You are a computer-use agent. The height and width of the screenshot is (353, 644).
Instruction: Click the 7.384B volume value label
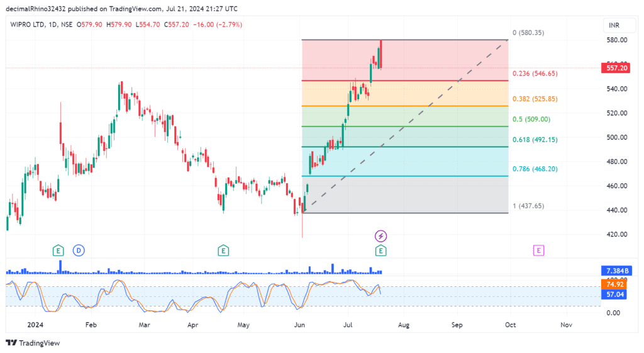(x=614, y=270)
